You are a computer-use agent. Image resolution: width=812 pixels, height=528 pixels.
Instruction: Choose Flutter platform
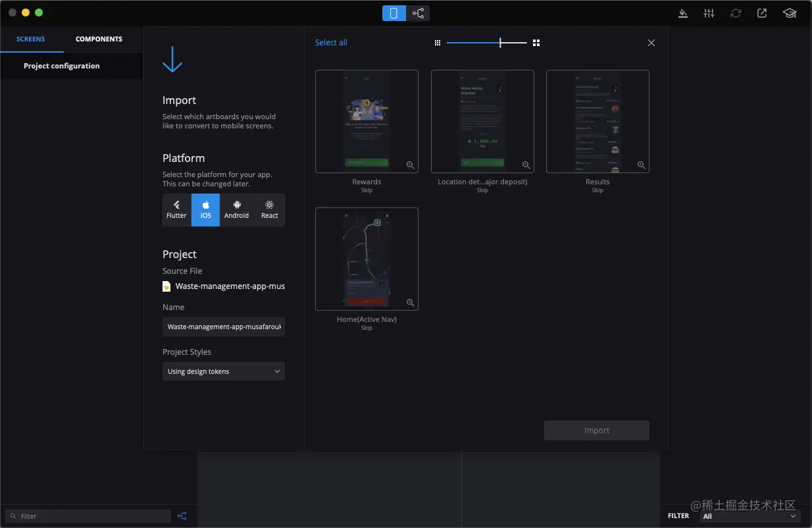point(176,210)
